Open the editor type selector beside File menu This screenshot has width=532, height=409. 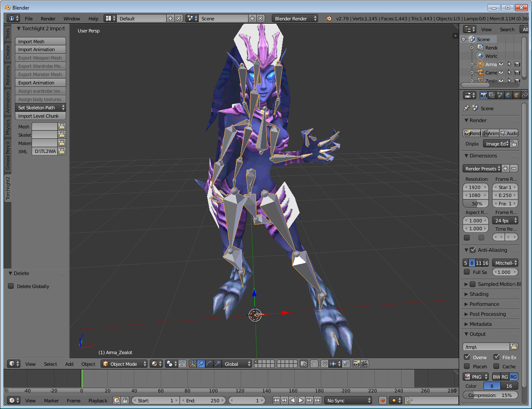(13, 18)
